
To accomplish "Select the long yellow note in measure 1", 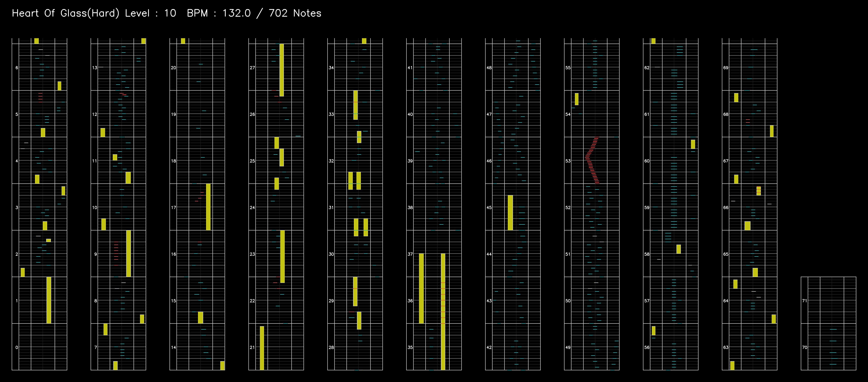I will 49,300.
